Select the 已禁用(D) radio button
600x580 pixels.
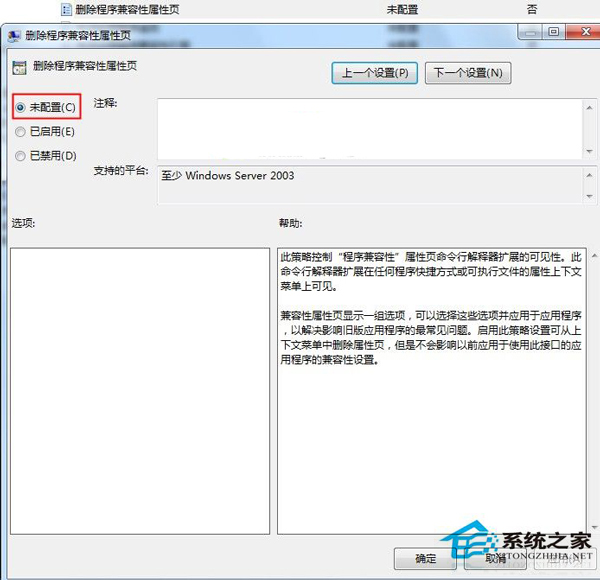20,156
